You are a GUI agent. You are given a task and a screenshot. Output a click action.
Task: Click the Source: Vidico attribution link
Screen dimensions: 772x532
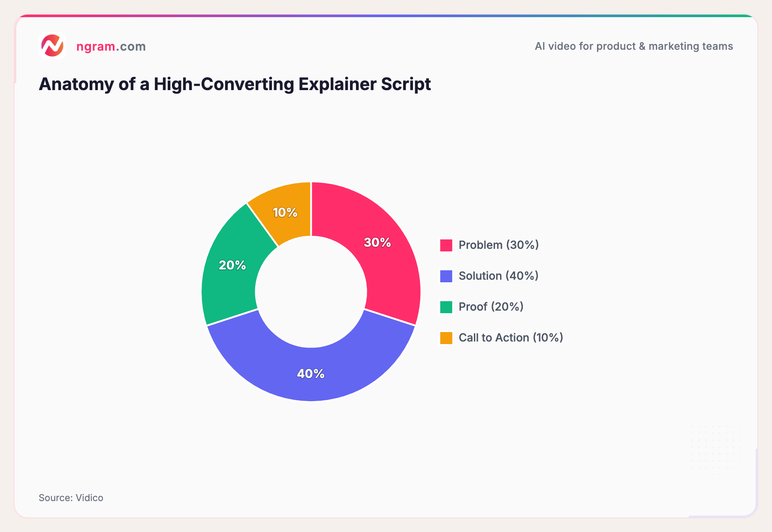[71, 498]
